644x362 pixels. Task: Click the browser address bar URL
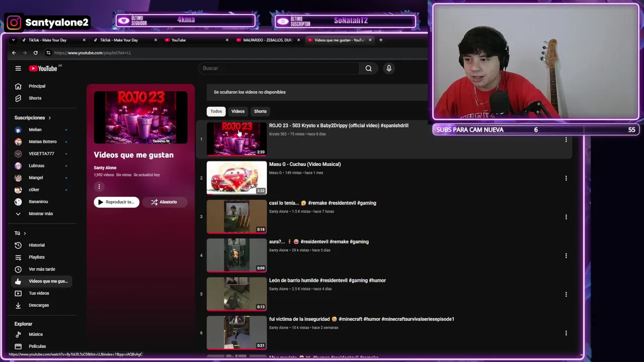(93, 53)
